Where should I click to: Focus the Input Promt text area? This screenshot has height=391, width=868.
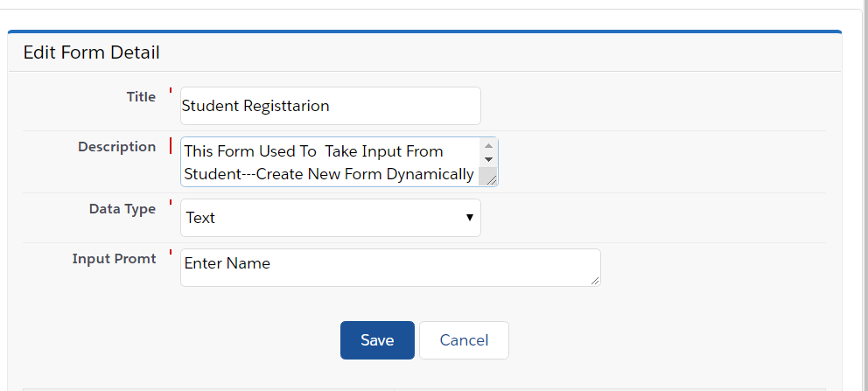click(x=389, y=267)
